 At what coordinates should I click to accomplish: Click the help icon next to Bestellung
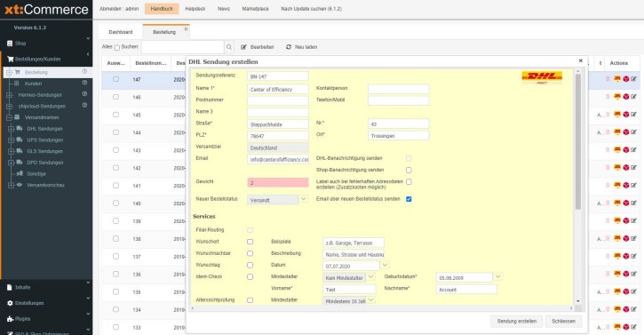(84, 71)
